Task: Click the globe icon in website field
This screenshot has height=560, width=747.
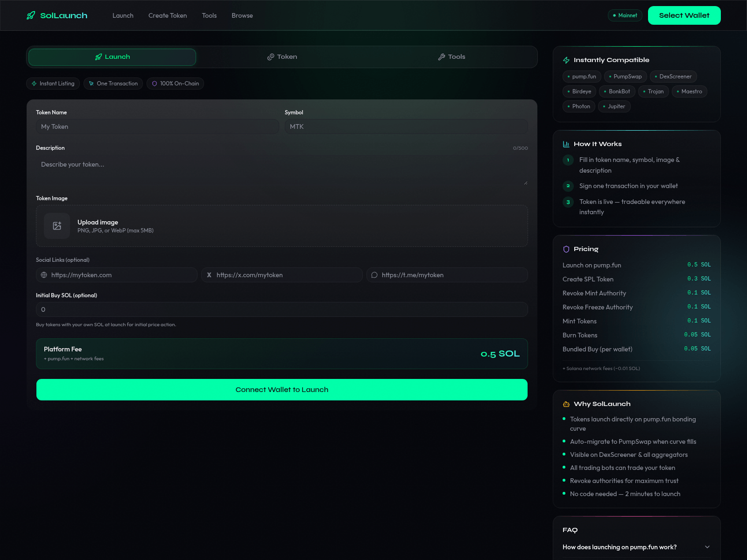Action: (x=44, y=275)
